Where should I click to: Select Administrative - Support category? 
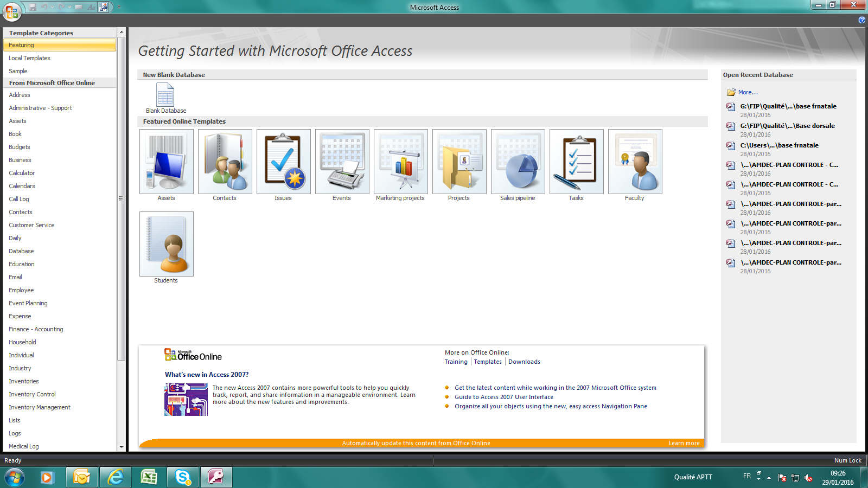pyautogui.click(x=40, y=108)
